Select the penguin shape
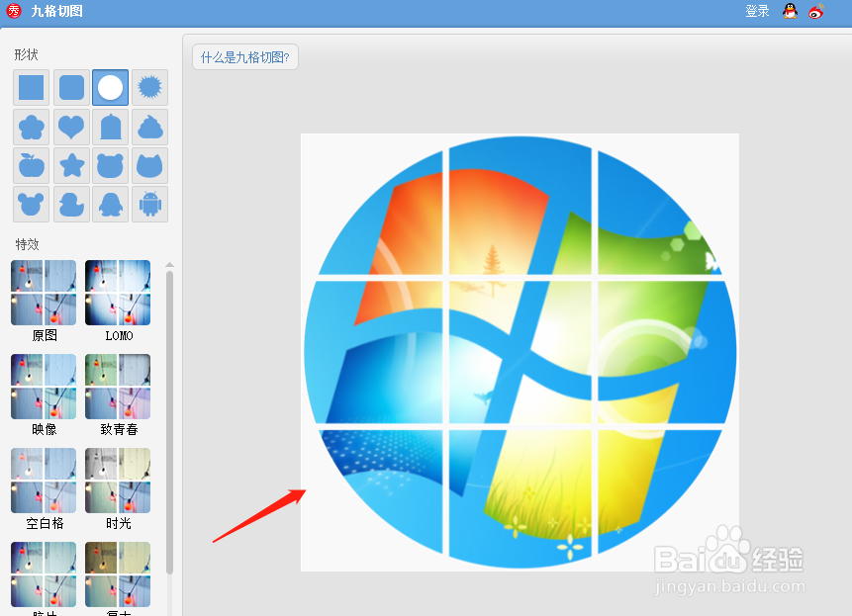Viewport: 852px width, 616px height. pos(110,205)
